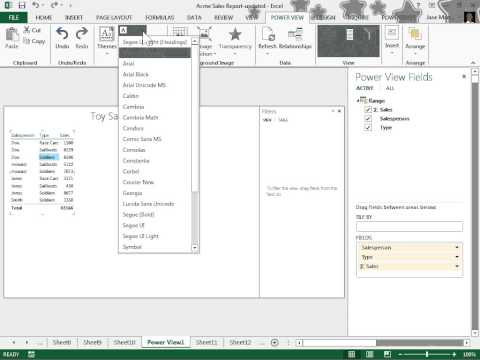Click the Cut scissors icon

click(x=27, y=30)
